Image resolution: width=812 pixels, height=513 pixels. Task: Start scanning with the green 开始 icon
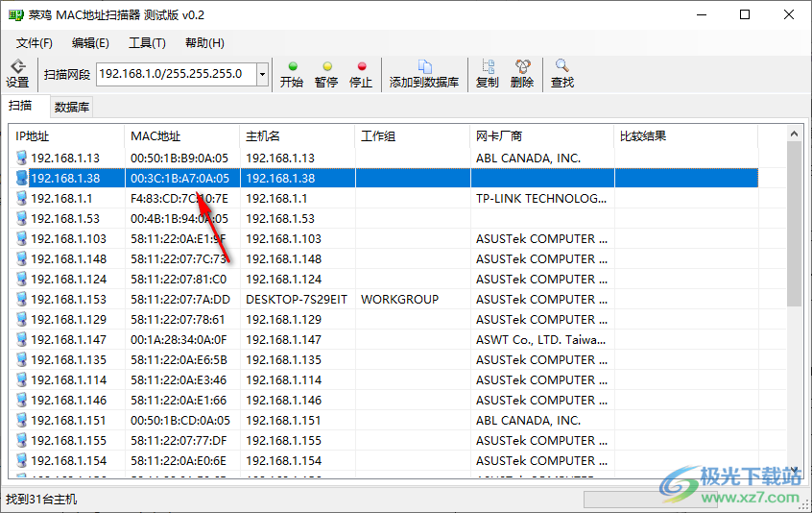[292, 73]
